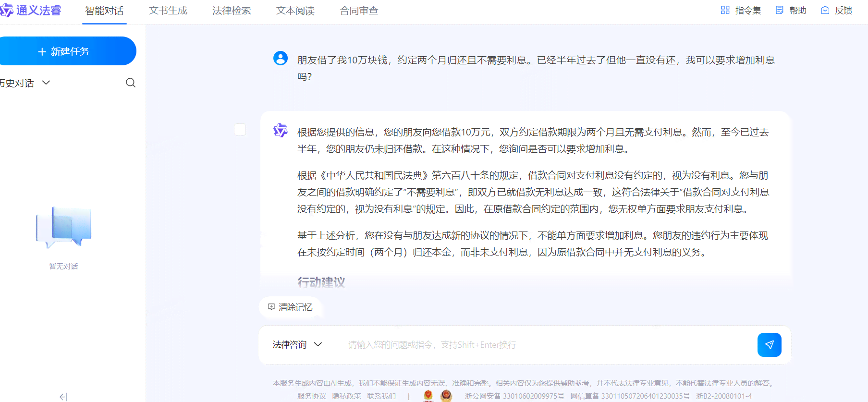Tick the checkbox beside the AI answer

240,130
